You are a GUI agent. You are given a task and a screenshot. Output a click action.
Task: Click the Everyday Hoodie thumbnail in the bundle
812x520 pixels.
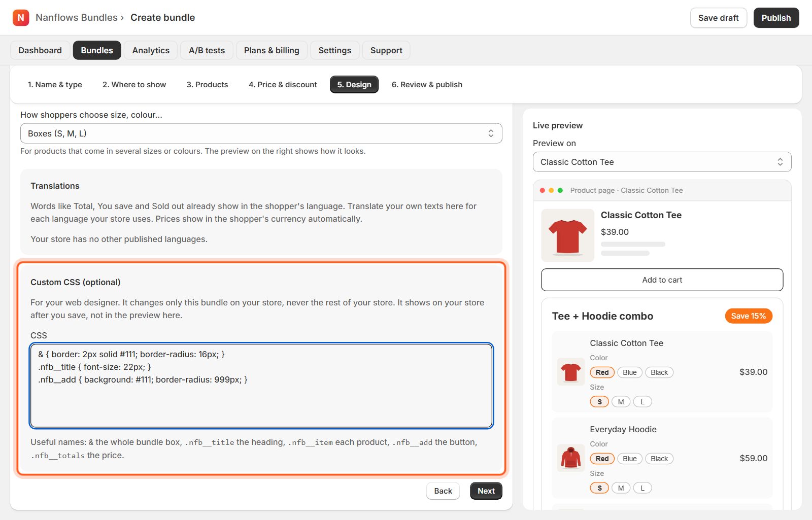(x=571, y=458)
